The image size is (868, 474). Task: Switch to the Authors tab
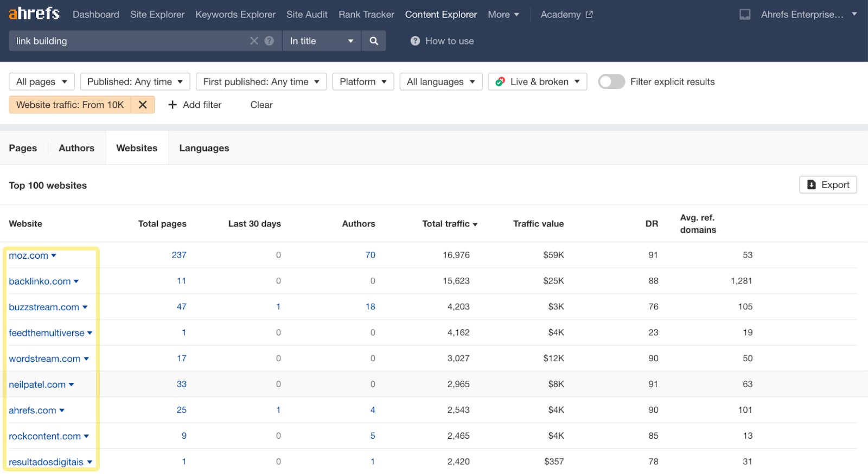[x=76, y=148]
